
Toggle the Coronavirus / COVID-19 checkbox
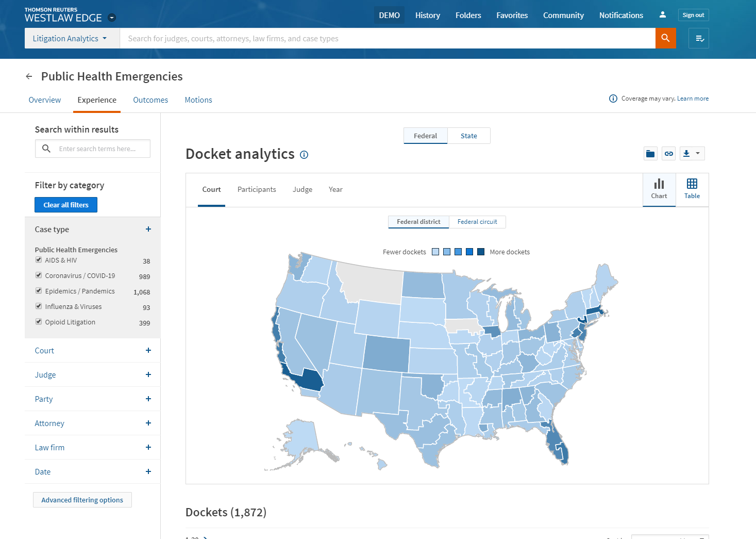[39, 275]
